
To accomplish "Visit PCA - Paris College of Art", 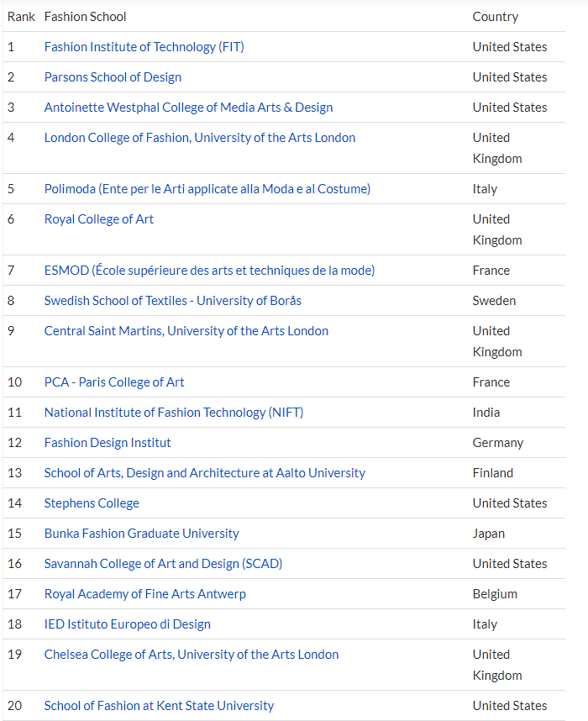I will (x=114, y=382).
